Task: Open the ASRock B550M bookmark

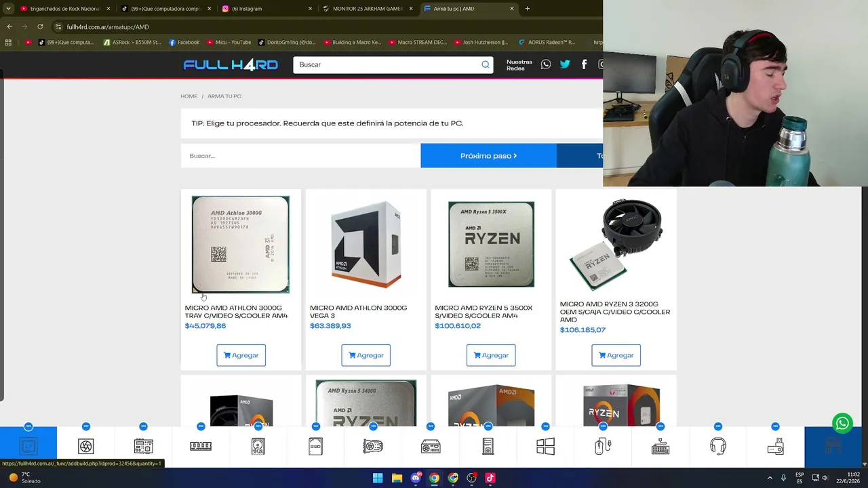Action: 132,42
